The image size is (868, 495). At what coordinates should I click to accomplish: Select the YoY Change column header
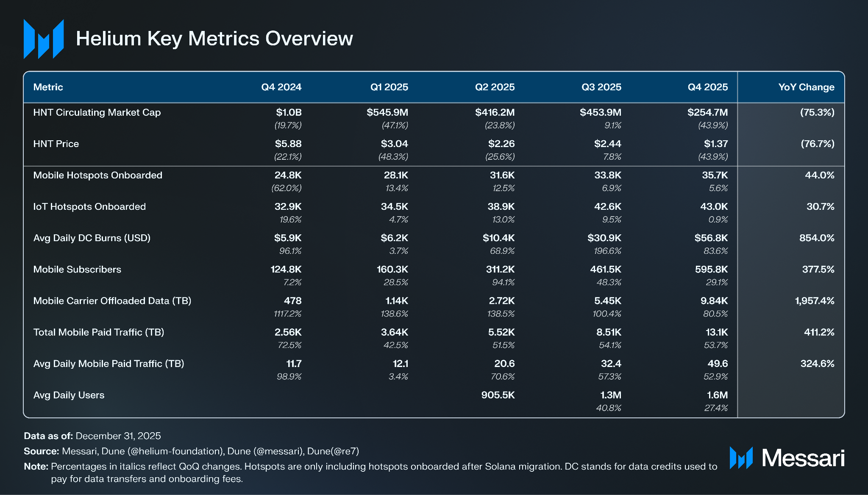[806, 87]
